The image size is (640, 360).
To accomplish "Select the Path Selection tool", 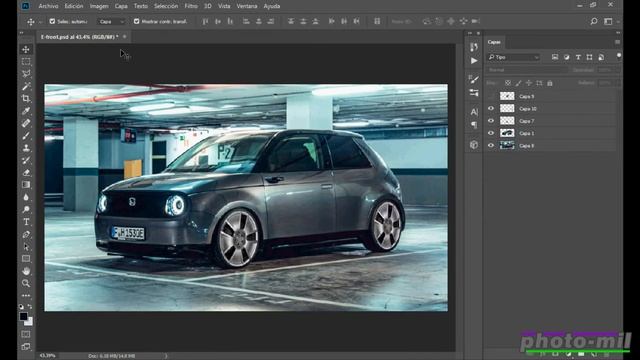I will point(26,247).
